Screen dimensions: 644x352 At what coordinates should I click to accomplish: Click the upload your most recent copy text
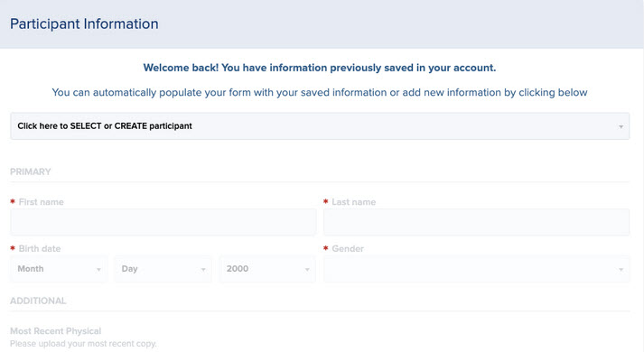83,344
